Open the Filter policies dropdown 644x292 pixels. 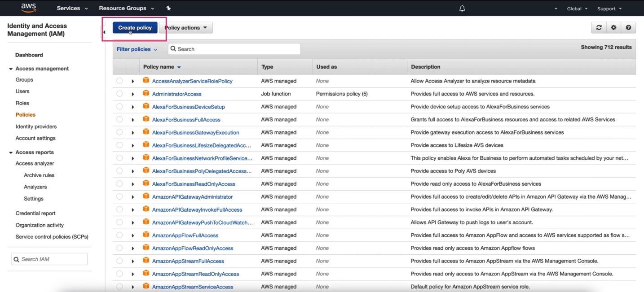point(137,49)
